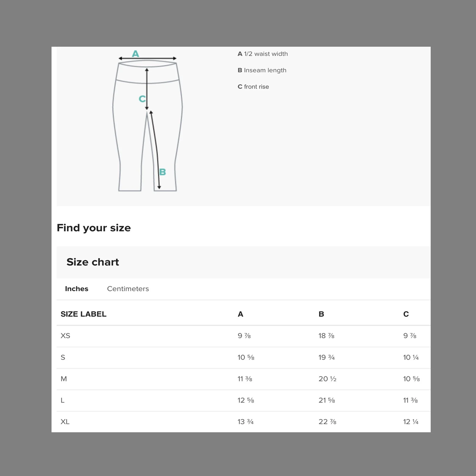Click the 20 ½ inseam value for M
This screenshot has height=476, width=476.
click(x=327, y=379)
